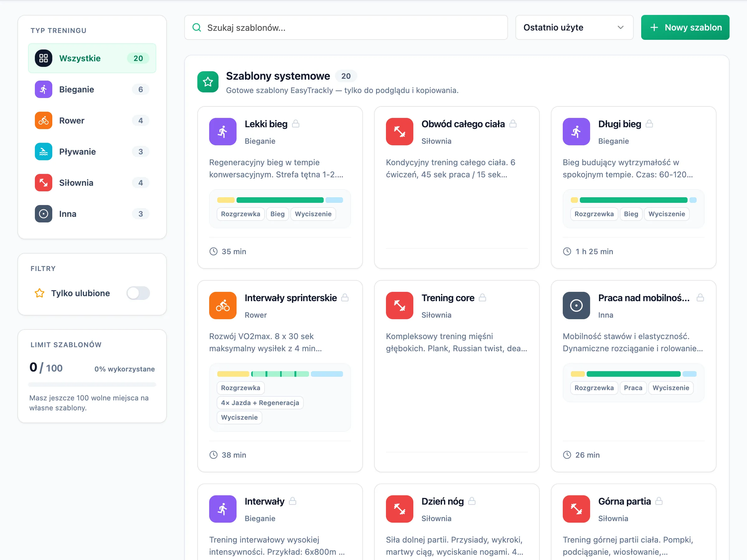Click the red Siłownia dumbbell icon in sidebar
Screen dimensions: 747x560
point(44,183)
